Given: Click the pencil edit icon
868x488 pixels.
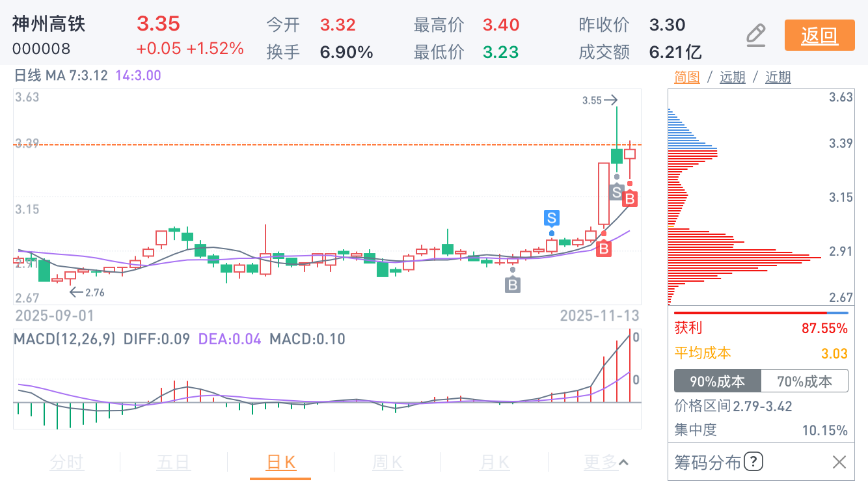Looking at the screenshot, I should pyautogui.click(x=755, y=35).
